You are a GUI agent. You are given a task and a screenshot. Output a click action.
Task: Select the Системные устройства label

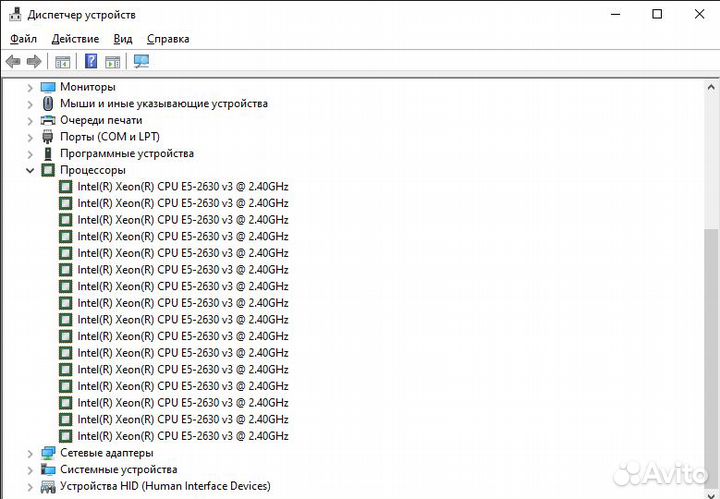point(118,470)
